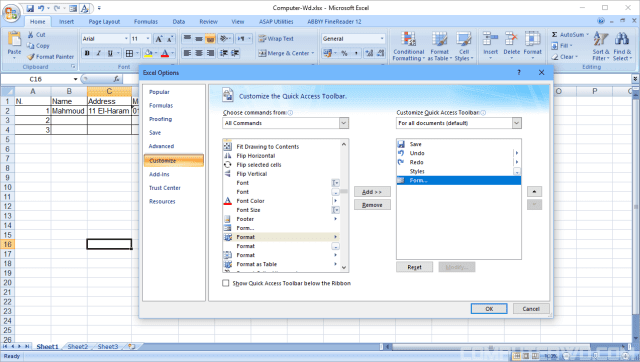Expand Footer submenu arrow in command list
Viewport: 640px width, 362px height.
click(x=336, y=219)
